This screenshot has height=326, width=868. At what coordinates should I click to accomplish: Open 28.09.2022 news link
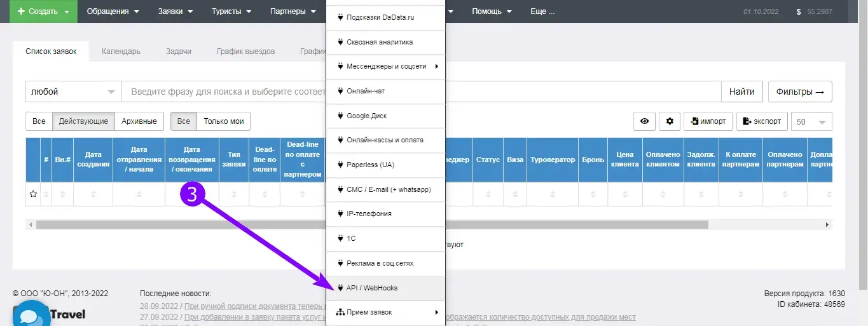[x=254, y=306]
